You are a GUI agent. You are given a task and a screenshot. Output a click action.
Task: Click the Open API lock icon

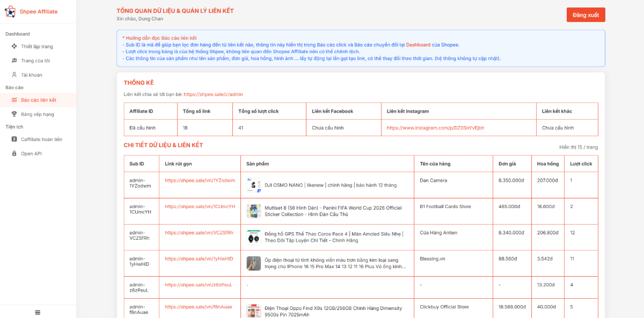(14, 153)
